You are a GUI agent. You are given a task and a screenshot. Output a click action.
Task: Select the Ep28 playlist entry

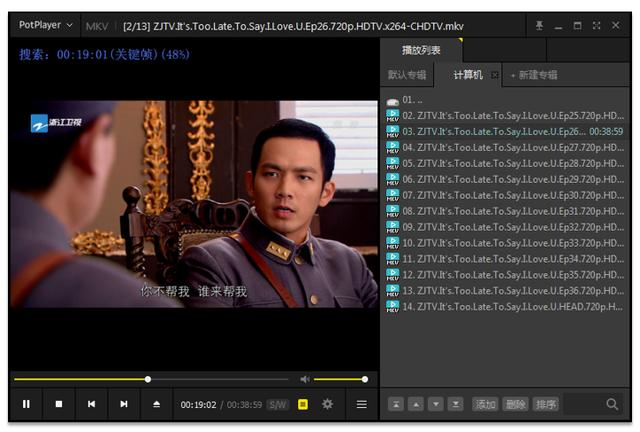504,163
